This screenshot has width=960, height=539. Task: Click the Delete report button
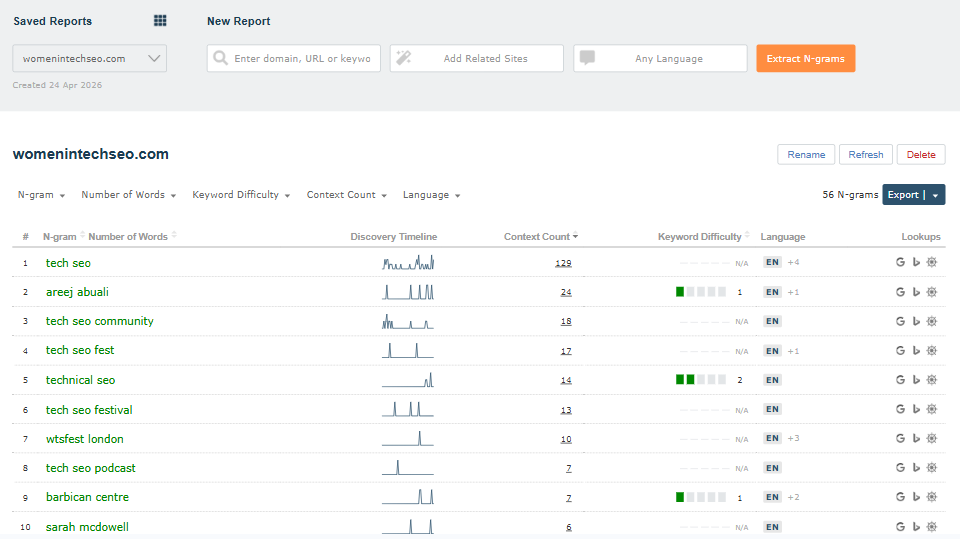pyautogui.click(x=921, y=154)
